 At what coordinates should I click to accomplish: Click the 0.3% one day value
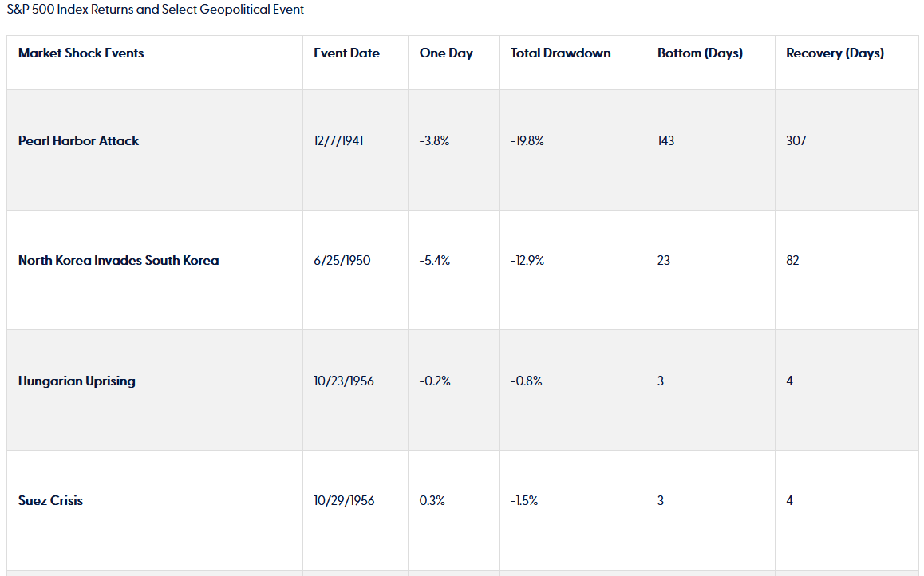(x=432, y=501)
